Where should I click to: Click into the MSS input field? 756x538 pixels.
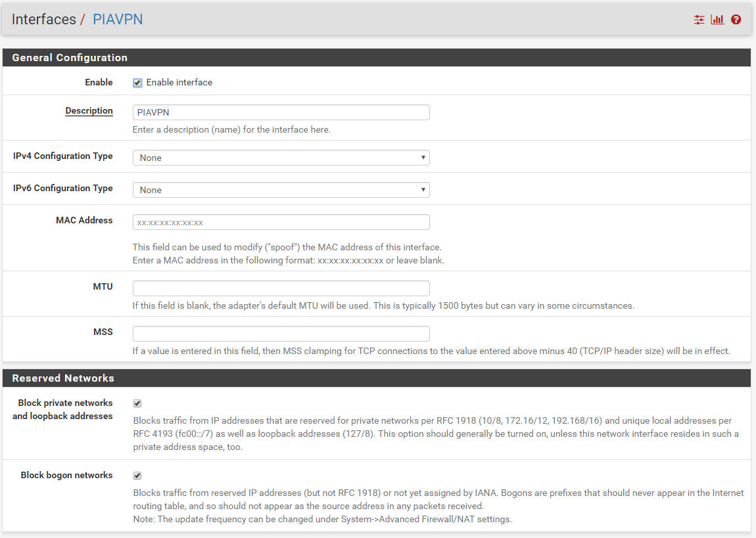(281, 334)
